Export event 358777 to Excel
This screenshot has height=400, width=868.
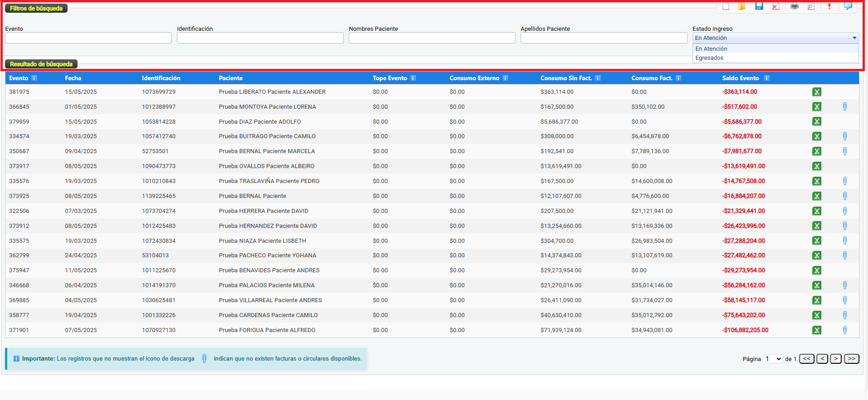tap(817, 315)
